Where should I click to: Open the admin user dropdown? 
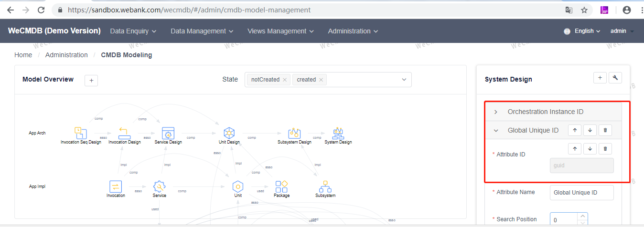coord(622,31)
